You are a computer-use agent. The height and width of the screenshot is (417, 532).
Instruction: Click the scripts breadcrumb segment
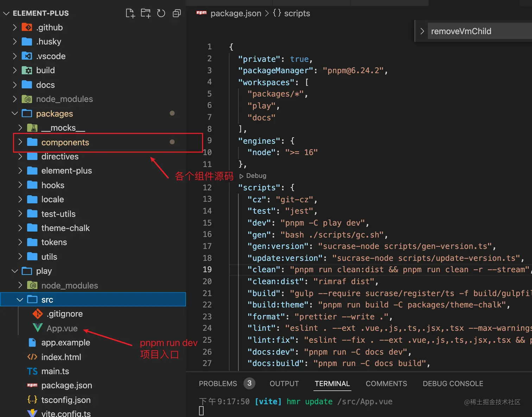(x=297, y=13)
